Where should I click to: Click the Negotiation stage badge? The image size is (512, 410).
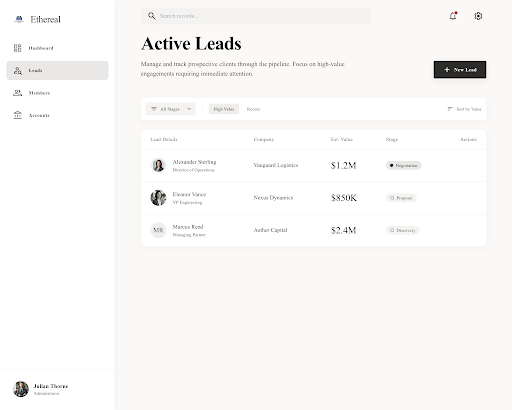(403, 165)
